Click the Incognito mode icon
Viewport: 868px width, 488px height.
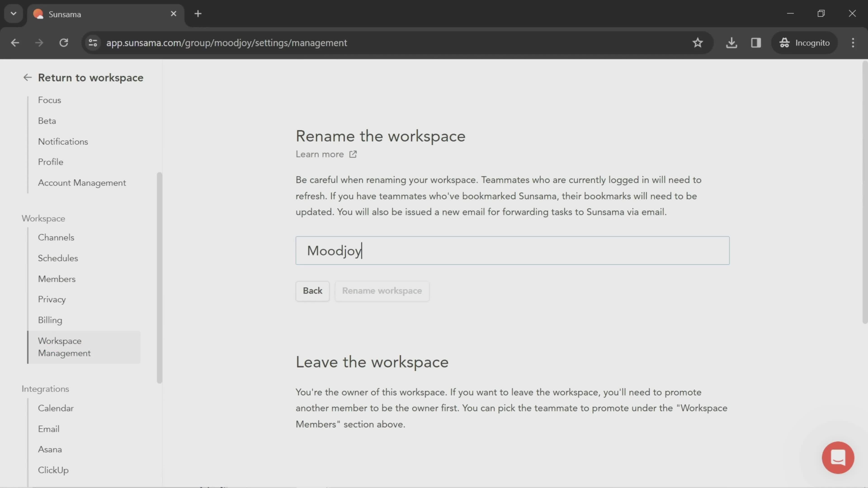click(785, 42)
